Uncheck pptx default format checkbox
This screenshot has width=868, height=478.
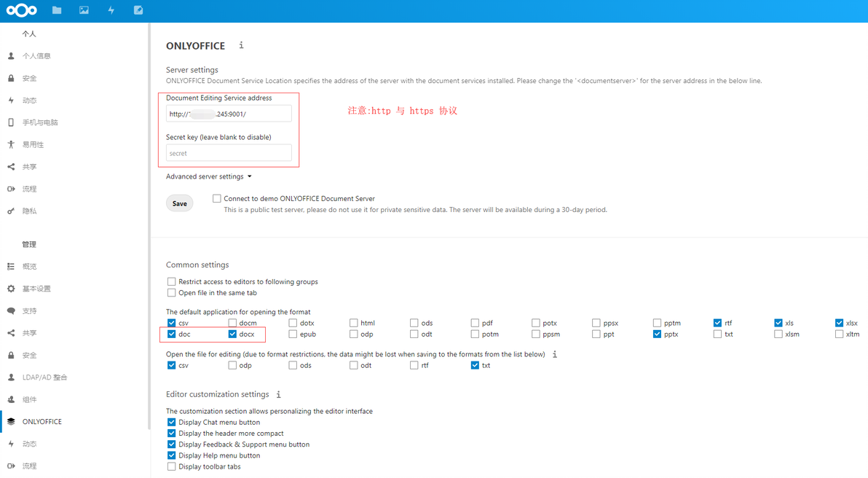coord(657,334)
